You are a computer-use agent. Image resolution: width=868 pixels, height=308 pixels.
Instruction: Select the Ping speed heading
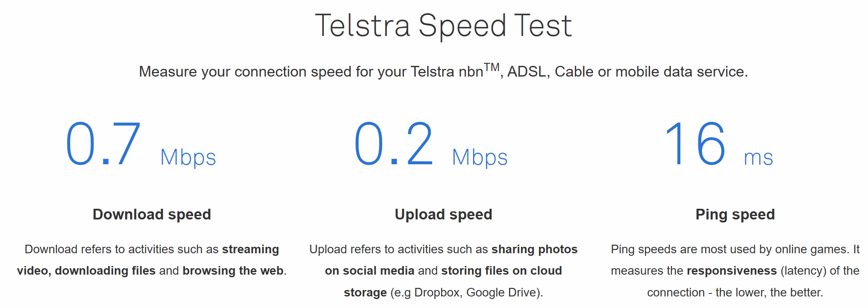coord(735,214)
